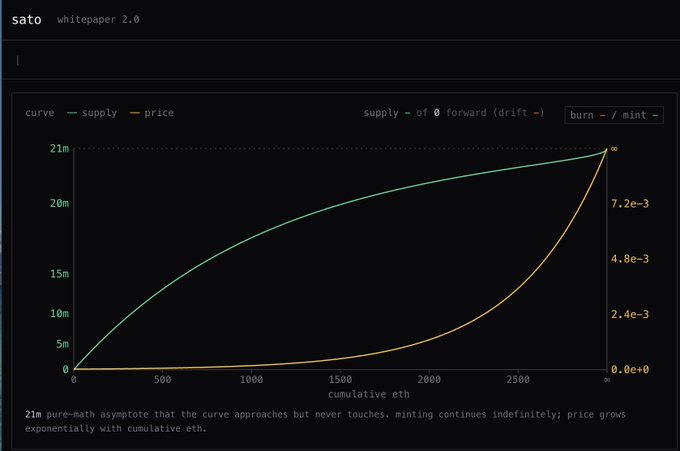Image resolution: width=680 pixels, height=451 pixels.
Task: Click the 0.0e+0 price axis label
Action: pyautogui.click(x=630, y=369)
